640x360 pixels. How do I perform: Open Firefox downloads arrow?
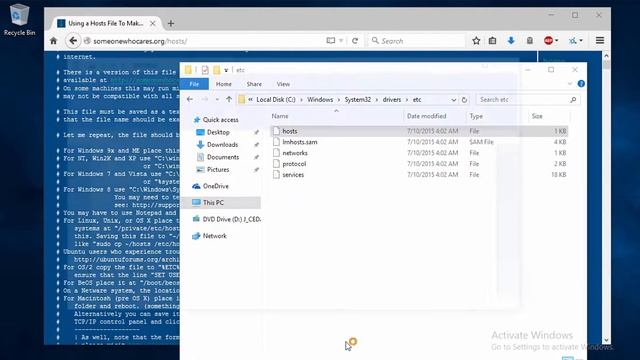click(511, 41)
